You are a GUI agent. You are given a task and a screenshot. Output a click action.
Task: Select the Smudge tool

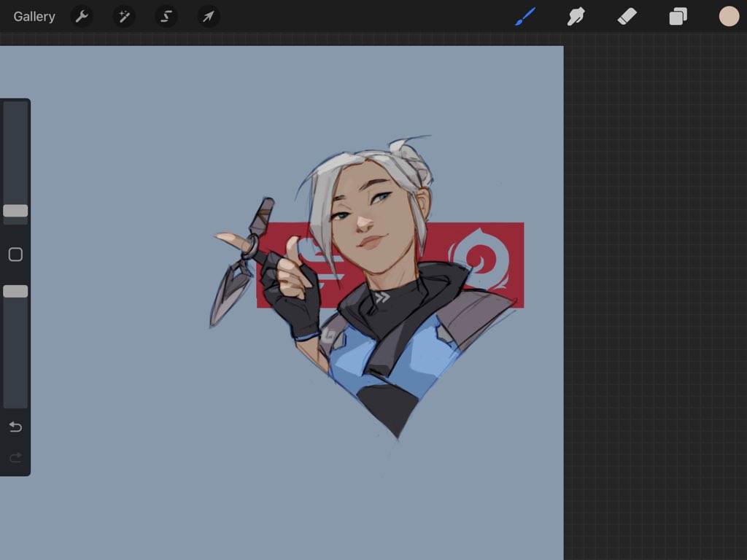(576, 17)
